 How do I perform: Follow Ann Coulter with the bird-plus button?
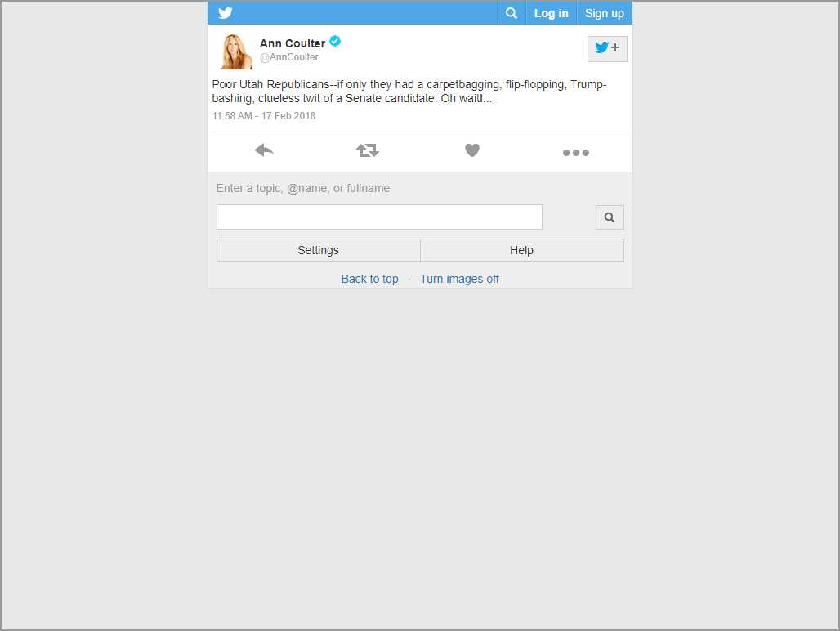point(606,48)
